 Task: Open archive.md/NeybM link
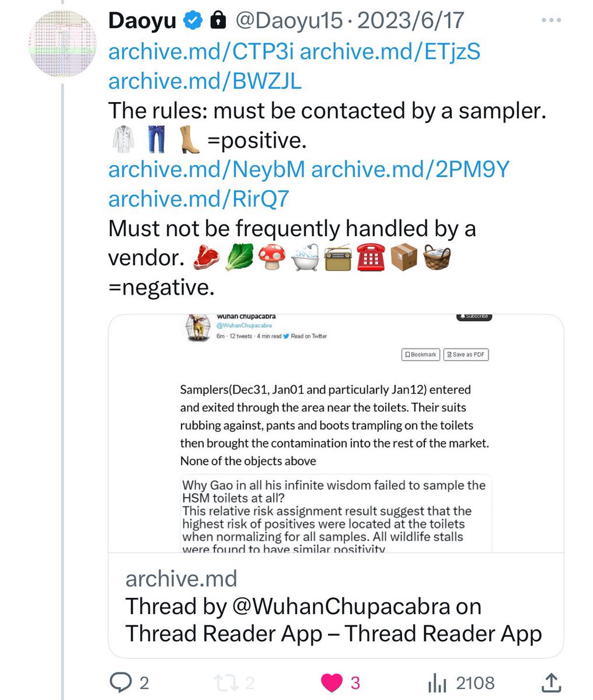207,169
